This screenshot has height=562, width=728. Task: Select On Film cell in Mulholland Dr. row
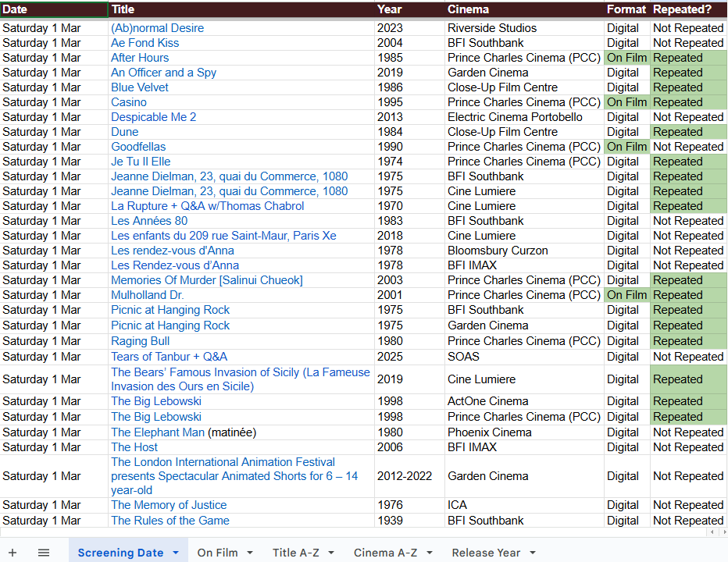pos(626,295)
